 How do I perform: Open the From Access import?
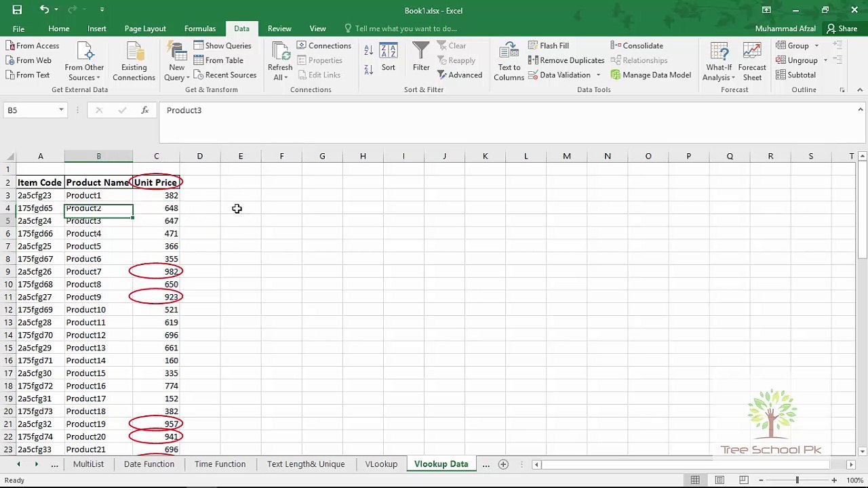tap(33, 45)
